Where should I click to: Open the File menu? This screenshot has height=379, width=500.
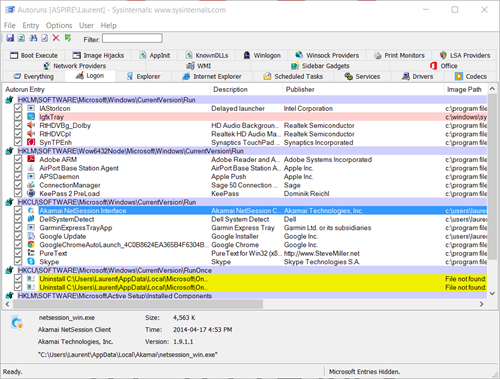click(10, 25)
